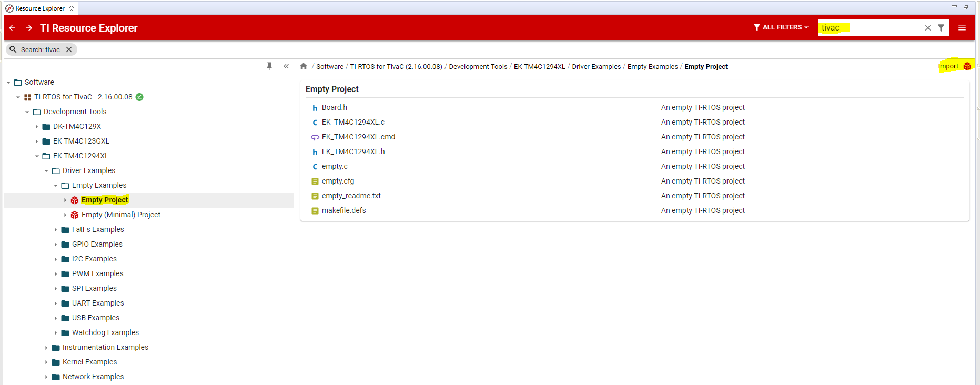Close the Resource Explorer tab

coord(72,8)
